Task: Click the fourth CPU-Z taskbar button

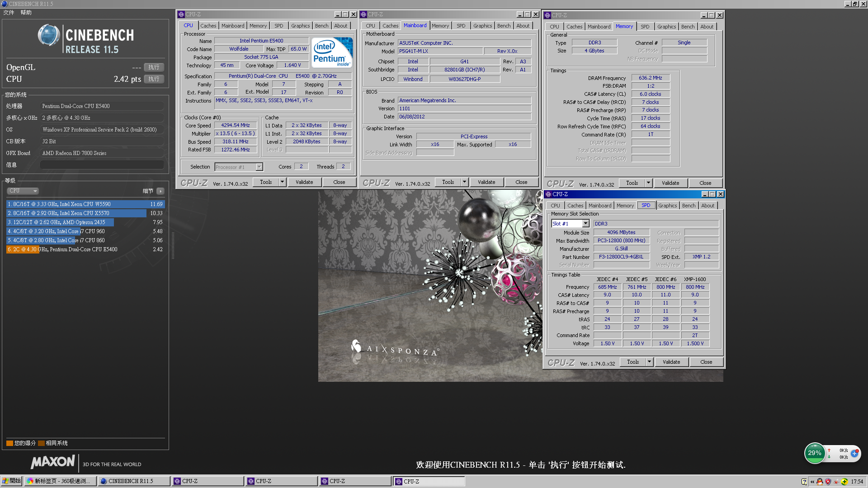Action: 428,481
